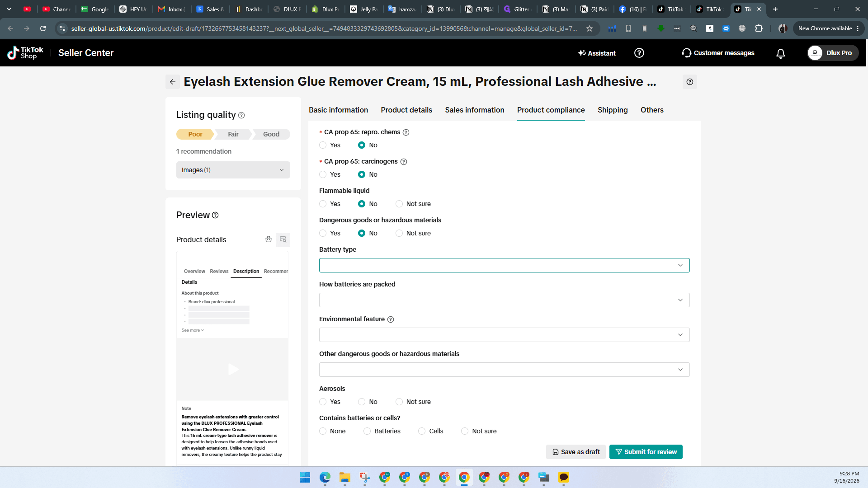Viewport: 868px width, 488px height.
Task: Click Environmental feature help icon
Action: pyautogui.click(x=391, y=319)
